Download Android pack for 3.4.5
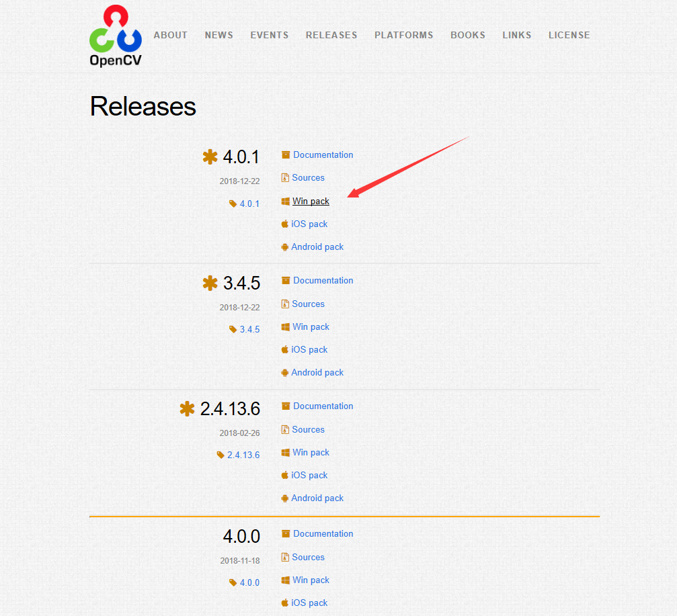This screenshot has height=616, width=677. click(317, 372)
